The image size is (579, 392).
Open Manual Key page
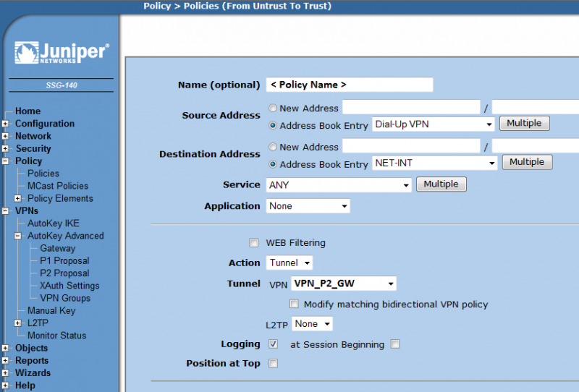click(x=51, y=311)
